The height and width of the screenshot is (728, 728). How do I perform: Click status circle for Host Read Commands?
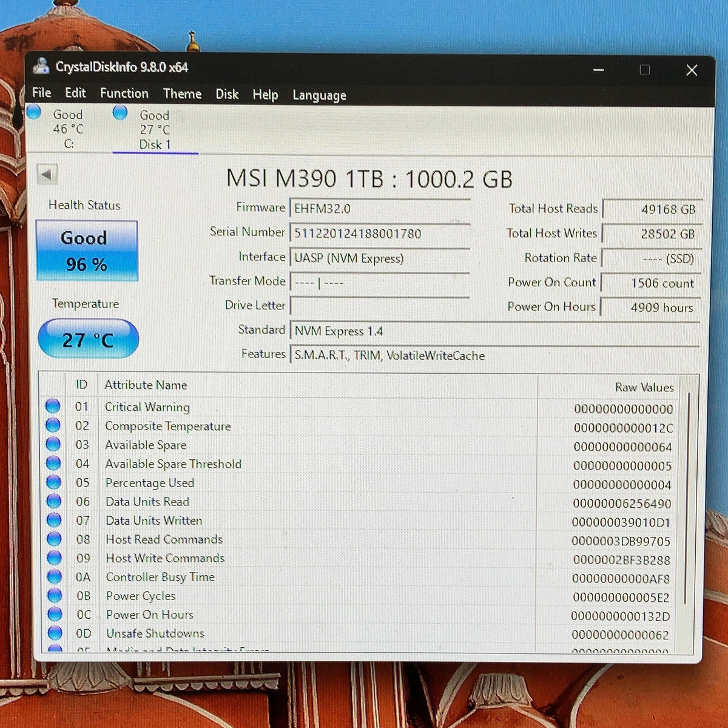[54, 539]
